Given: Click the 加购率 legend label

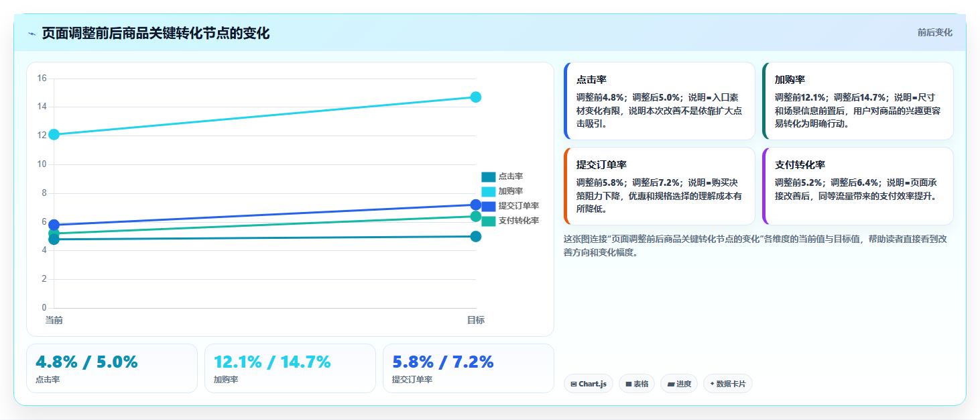Looking at the screenshot, I should [511, 191].
